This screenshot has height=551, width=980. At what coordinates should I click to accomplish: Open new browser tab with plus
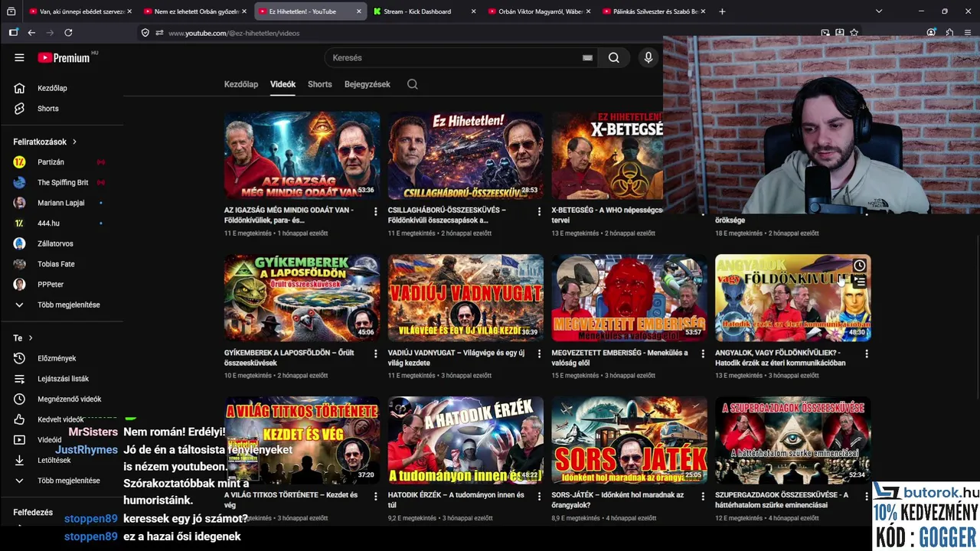click(x=722, y=11)
